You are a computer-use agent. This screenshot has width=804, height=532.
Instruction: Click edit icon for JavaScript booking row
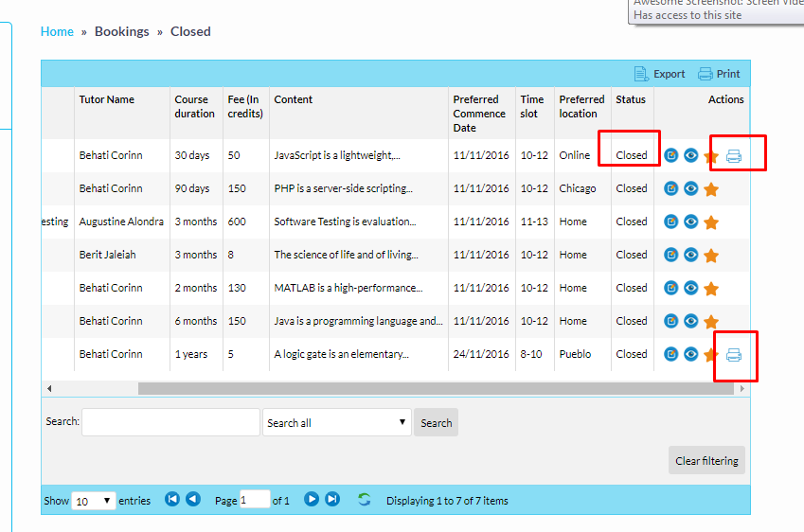pyautogui.click(x=671, y=155)
